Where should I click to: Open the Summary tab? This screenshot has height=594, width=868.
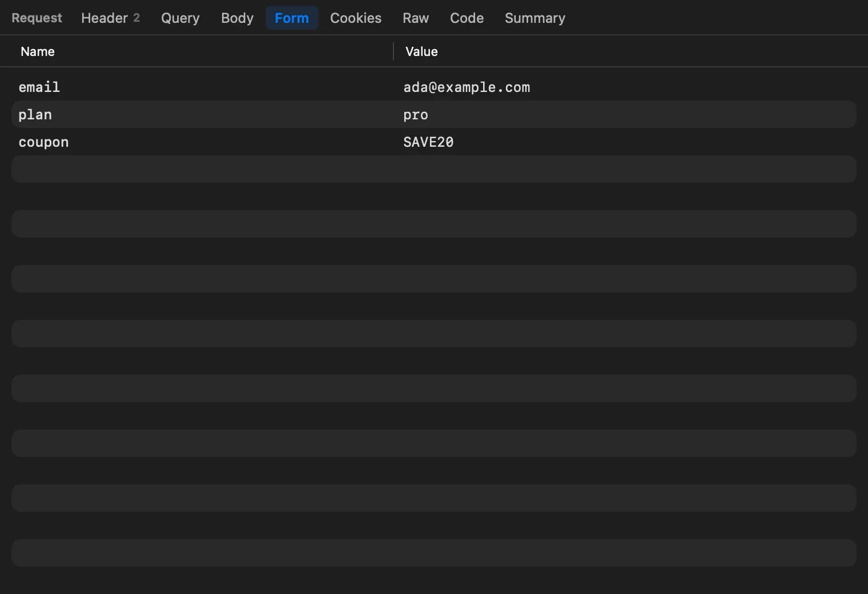535,18
